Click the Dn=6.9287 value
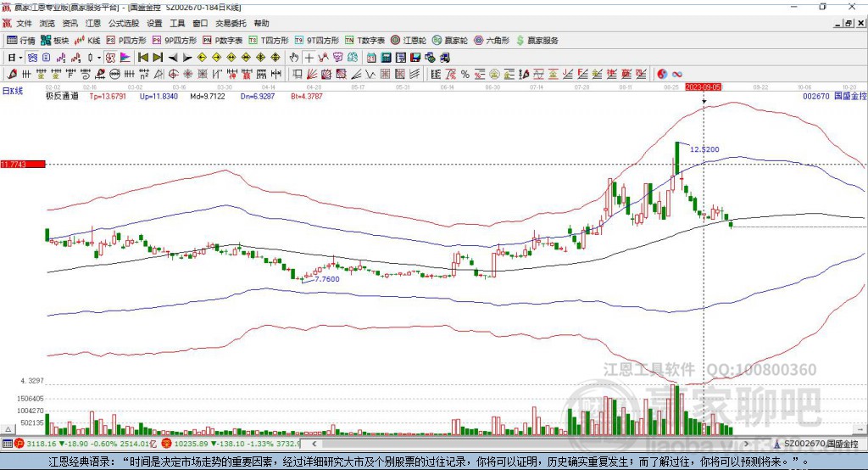The height and width of the screenshot is (470, 868). point(258,97)
